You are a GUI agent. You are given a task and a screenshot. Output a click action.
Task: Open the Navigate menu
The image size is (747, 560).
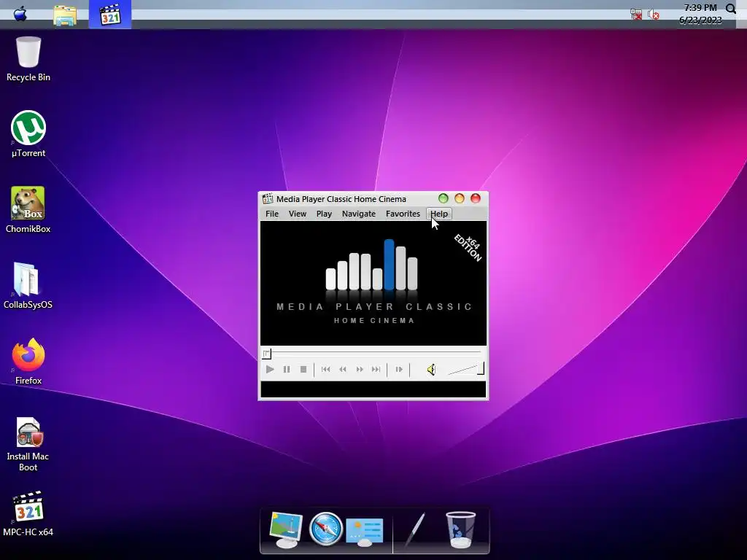(359, 214)
